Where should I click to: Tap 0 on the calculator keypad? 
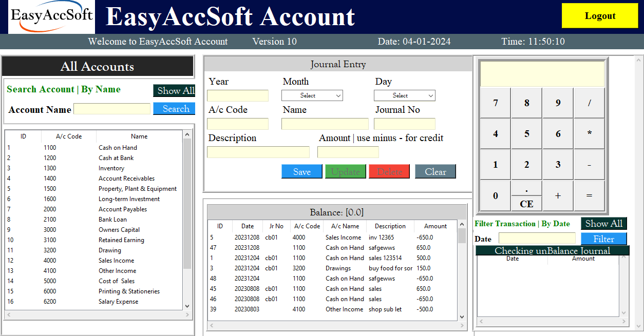point(496,195)
